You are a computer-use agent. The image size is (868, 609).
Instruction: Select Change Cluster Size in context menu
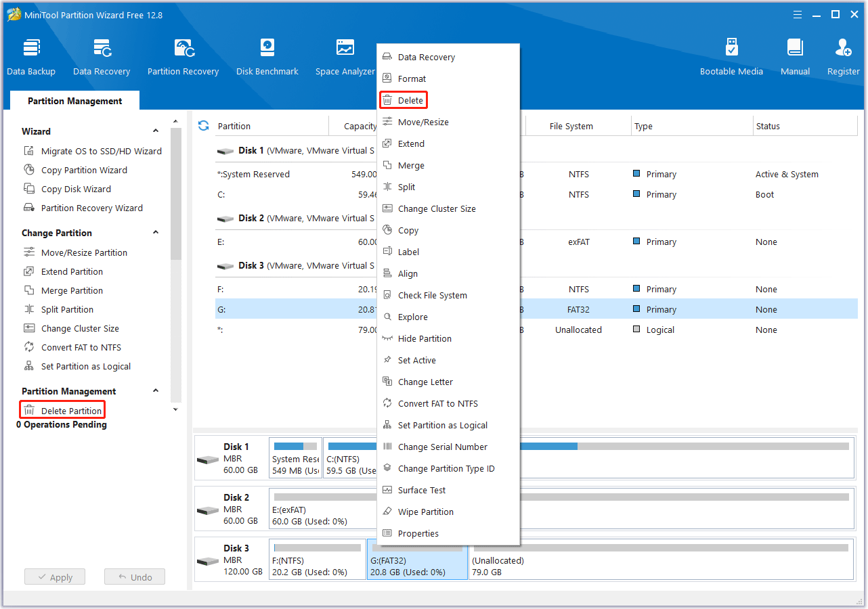(448, 209)
